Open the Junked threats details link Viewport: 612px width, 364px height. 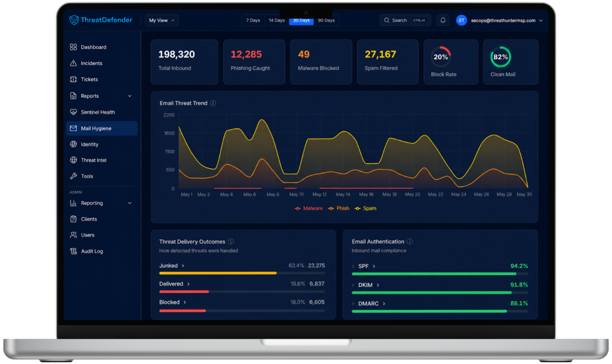(172, 266)
